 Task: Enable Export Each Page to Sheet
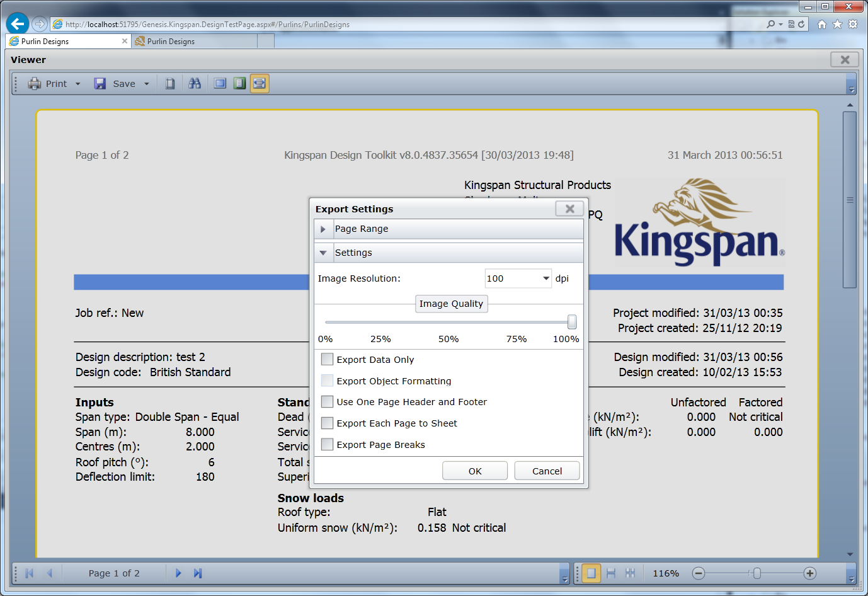point(327,423)
